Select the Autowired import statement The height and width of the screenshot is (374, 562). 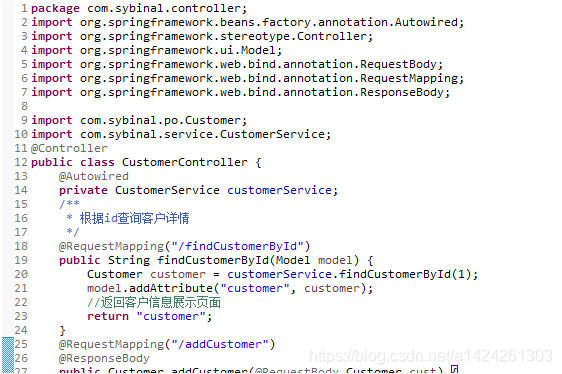[x=248, y=22]
